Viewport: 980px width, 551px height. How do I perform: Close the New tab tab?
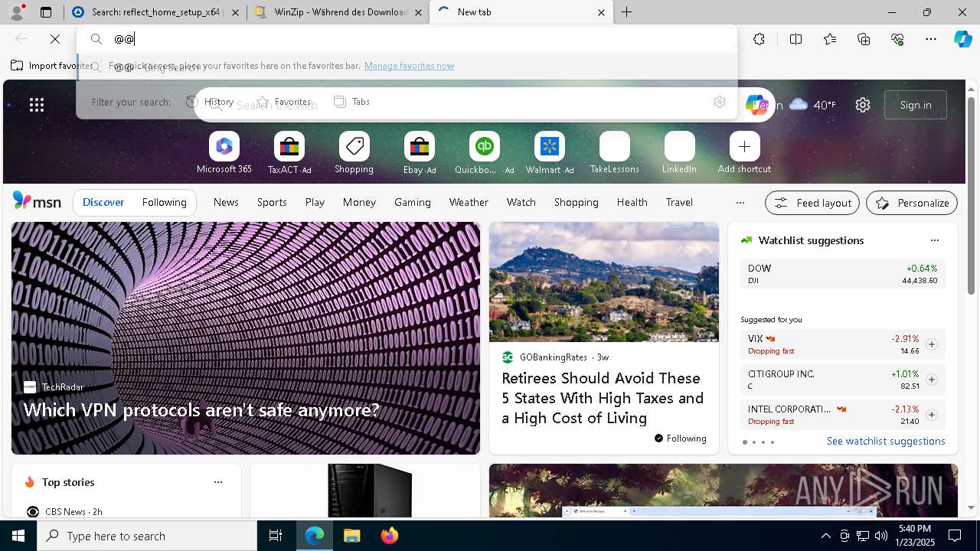point(601,12)
